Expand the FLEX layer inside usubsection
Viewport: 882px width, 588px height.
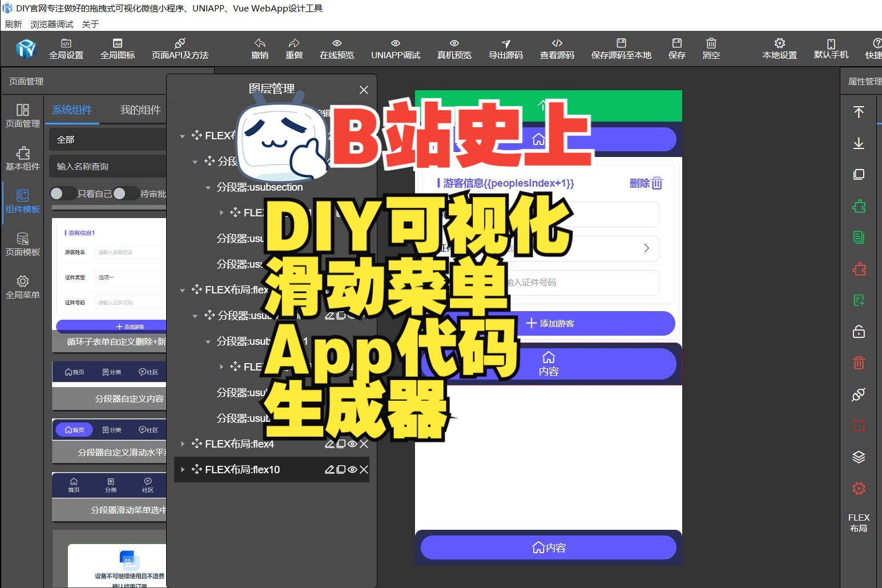222,212
